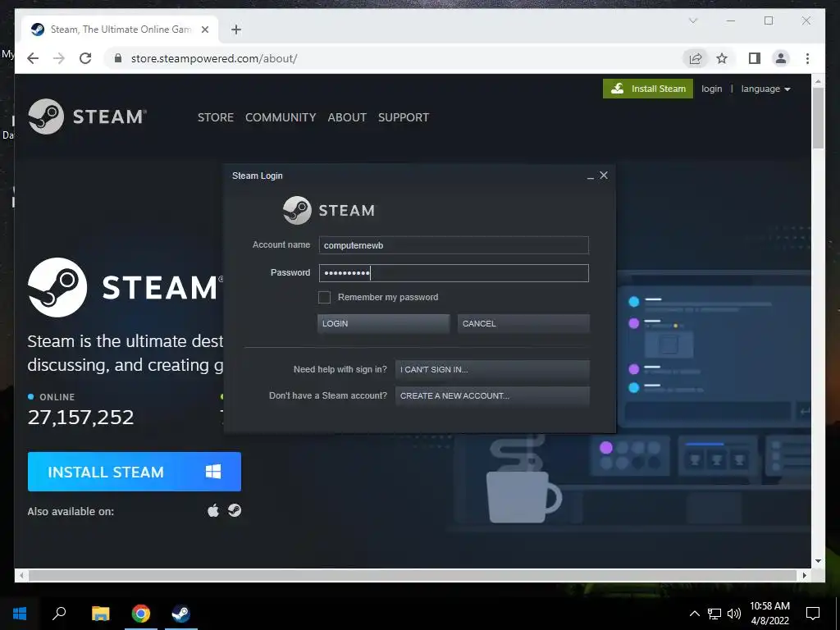Click CREATE A NEW ACCOUNT button
The image size is (840, 630).
click(x=492, y=396)
